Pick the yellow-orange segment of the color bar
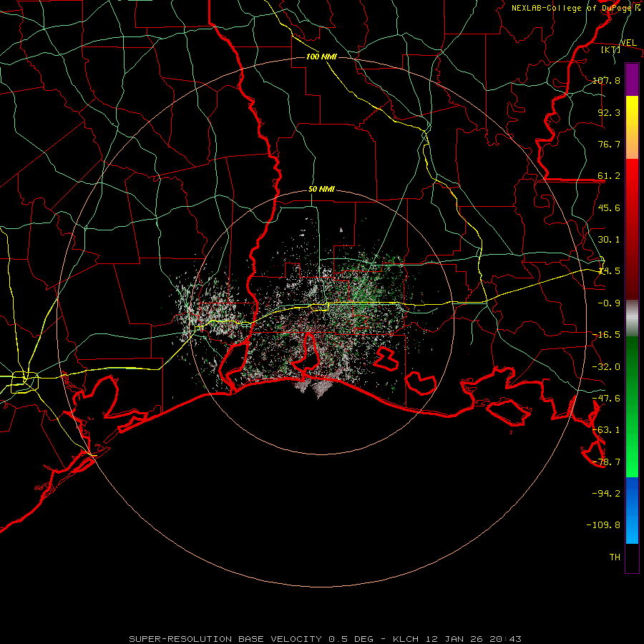Screen dimensions: 644x644 pyautogui.click(x=632, y=127)
